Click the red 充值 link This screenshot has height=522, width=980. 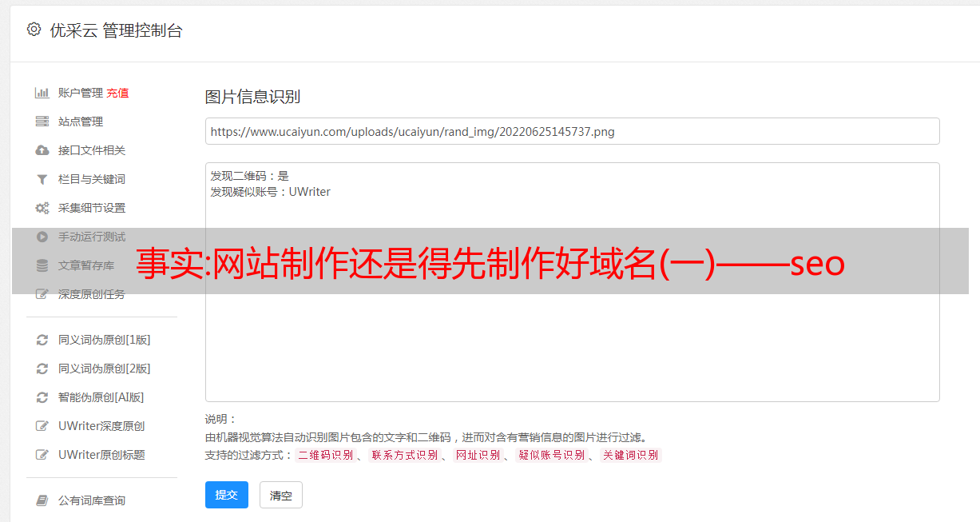click(117, 93)
